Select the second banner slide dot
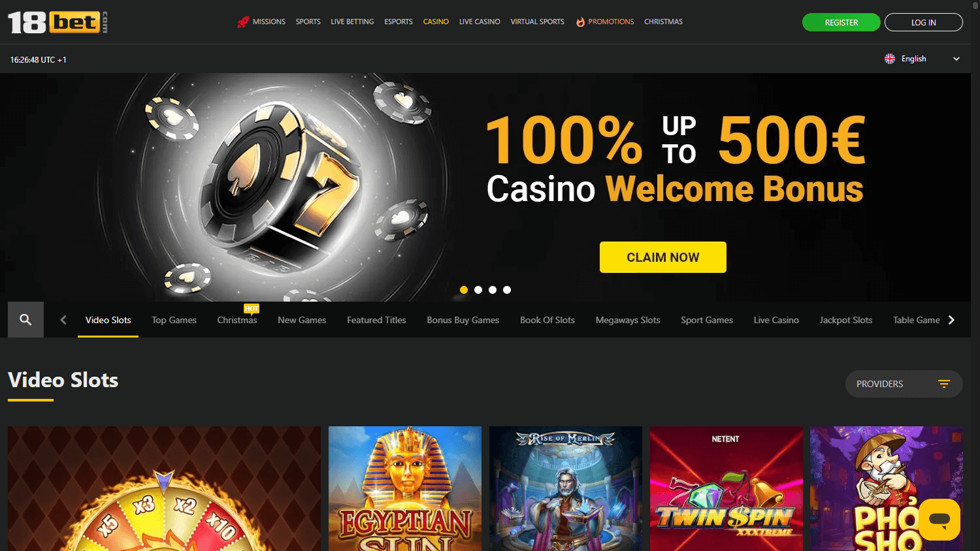980x551 pixels. tap(478, 290)
